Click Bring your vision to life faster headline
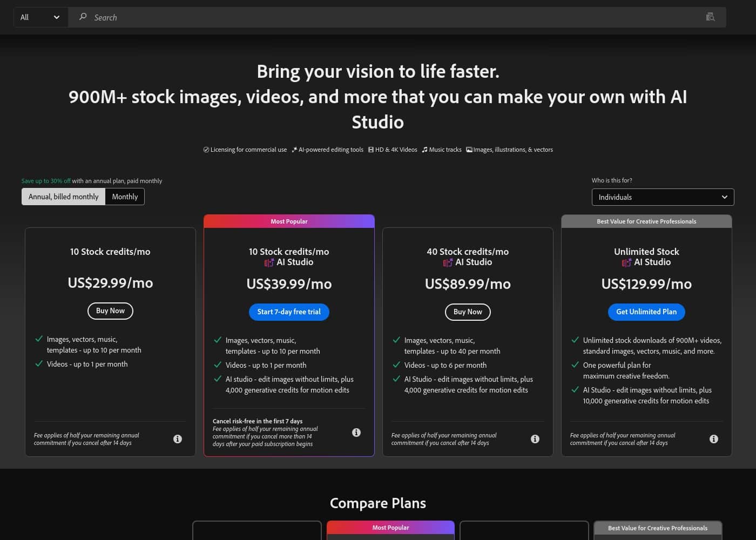756x540 pixels. [x=378, y=71]
